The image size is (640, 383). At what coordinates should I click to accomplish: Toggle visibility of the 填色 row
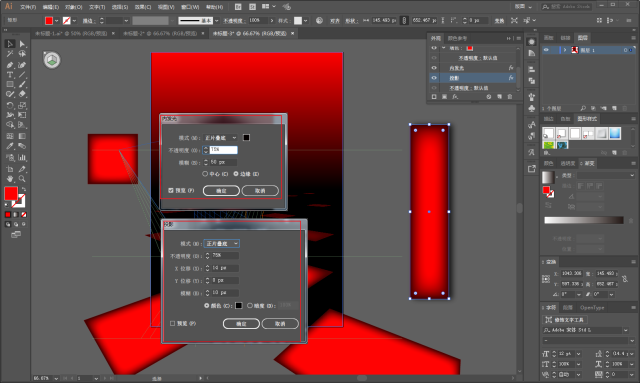click(434, 48)
